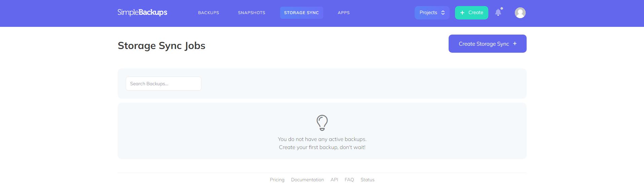
Task: Click the plus icon on Create Storage Sync
Action: coord(515,44)
